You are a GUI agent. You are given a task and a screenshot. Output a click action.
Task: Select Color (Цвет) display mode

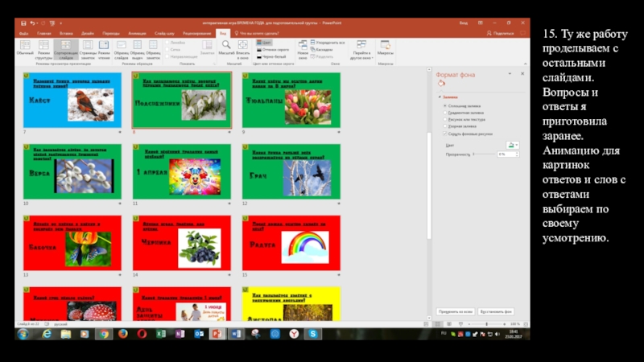pyautogui.click(x=264, y=43)
